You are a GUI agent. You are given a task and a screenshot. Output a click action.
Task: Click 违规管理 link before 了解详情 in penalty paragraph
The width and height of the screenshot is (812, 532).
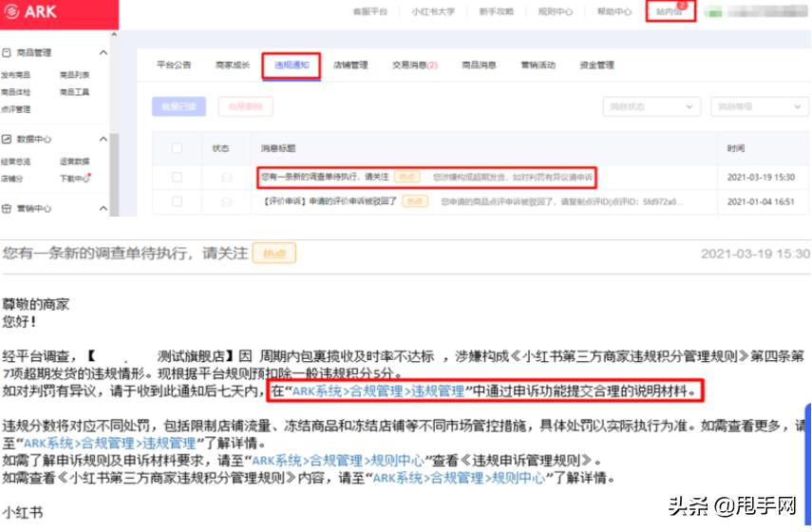168,444
